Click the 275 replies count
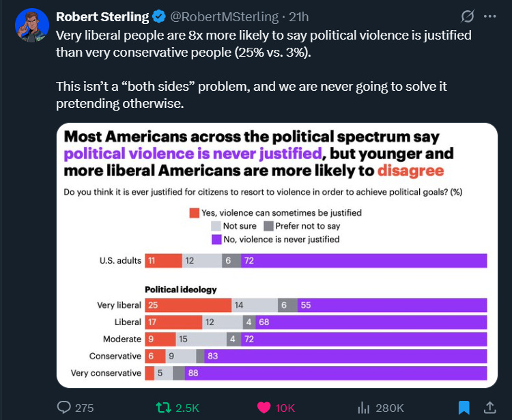This screenshot has width=512, height=420. point(84,408)
